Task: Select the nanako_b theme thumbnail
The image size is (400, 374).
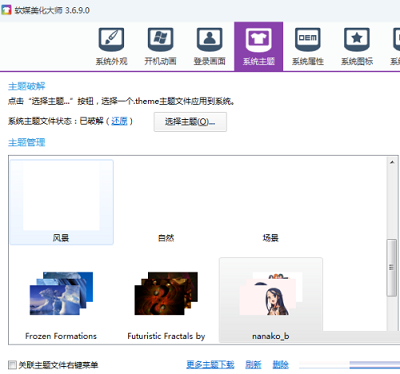Action: tap(271, 294)
